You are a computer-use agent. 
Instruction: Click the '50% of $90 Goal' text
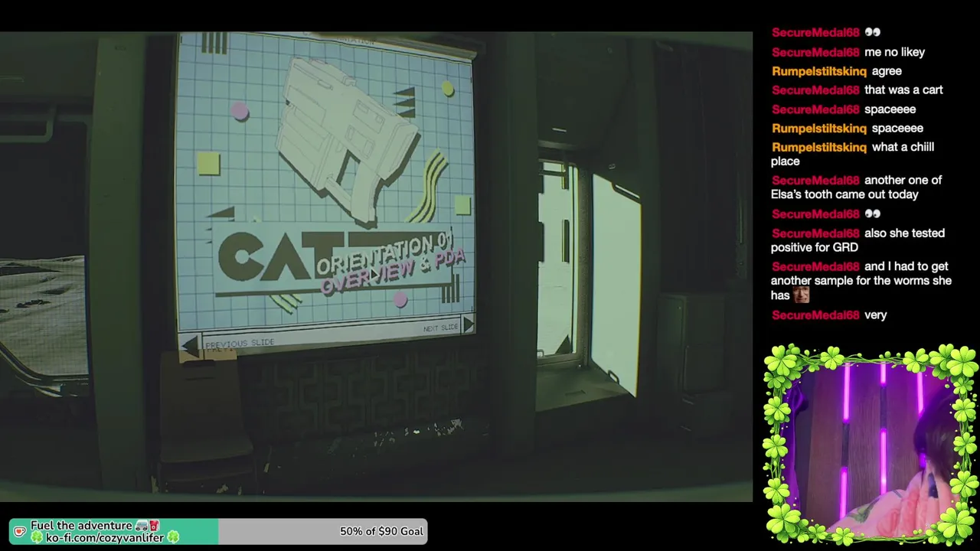[381, 531]
